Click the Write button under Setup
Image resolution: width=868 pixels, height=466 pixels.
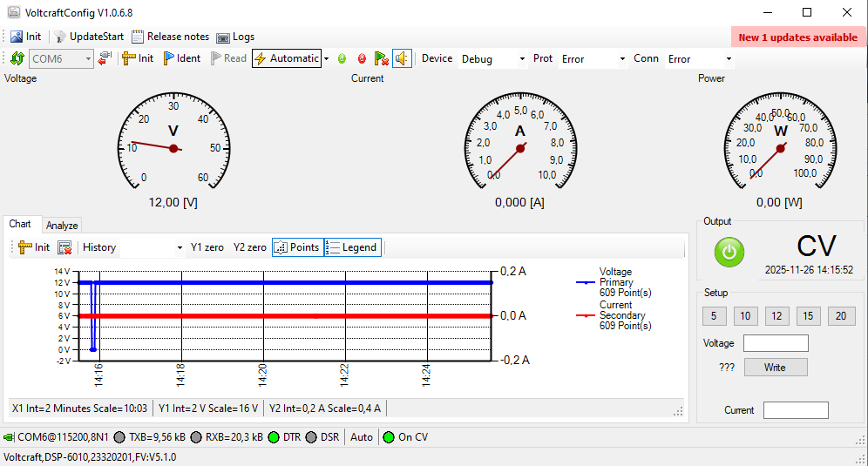(775, 368)
